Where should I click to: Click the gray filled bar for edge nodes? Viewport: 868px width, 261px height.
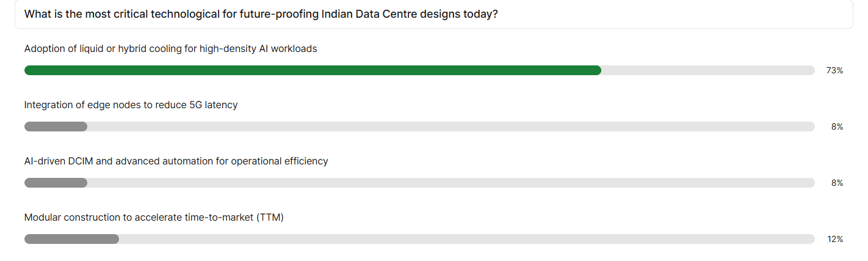coord(56,127)
